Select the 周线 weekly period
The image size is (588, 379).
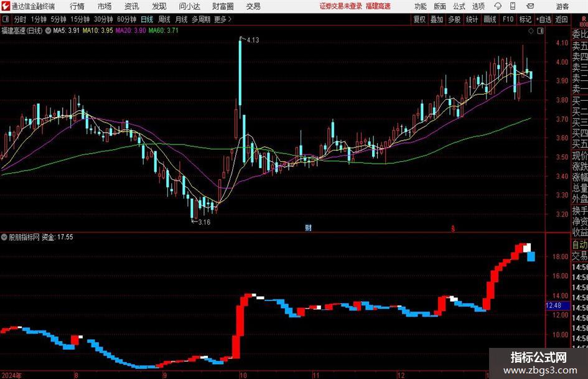tap(164, 19)
